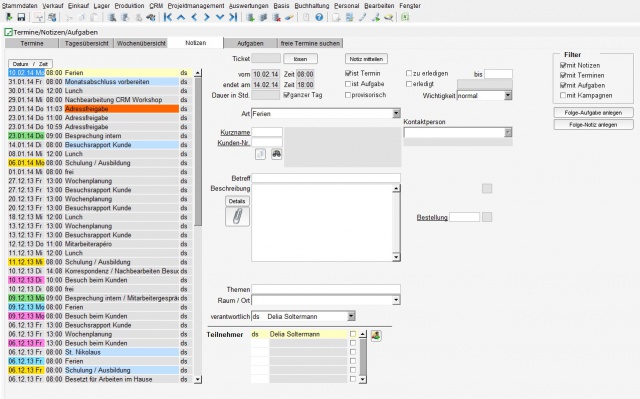Jump to last record arrow icon

click(x=233, y=17)
